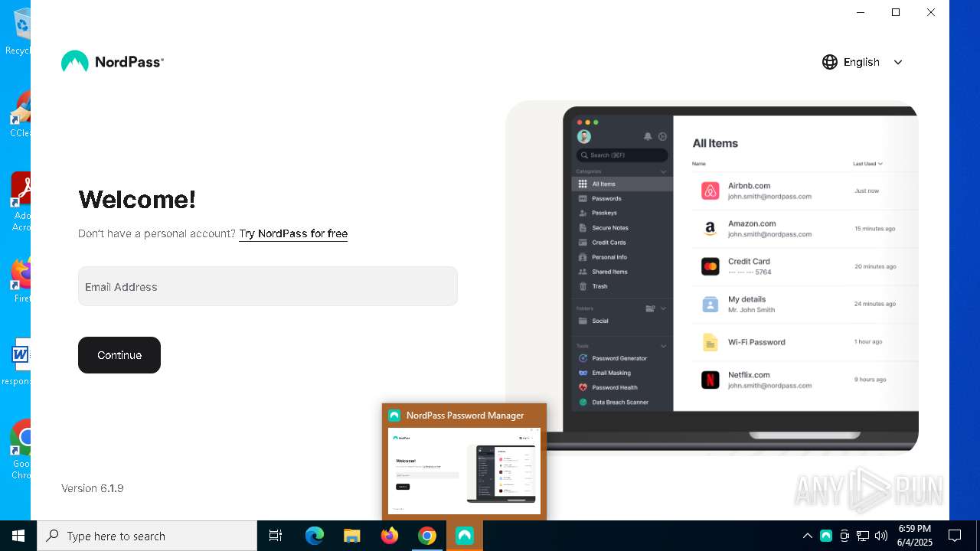Show hidden system tray icons

[807, 536]
